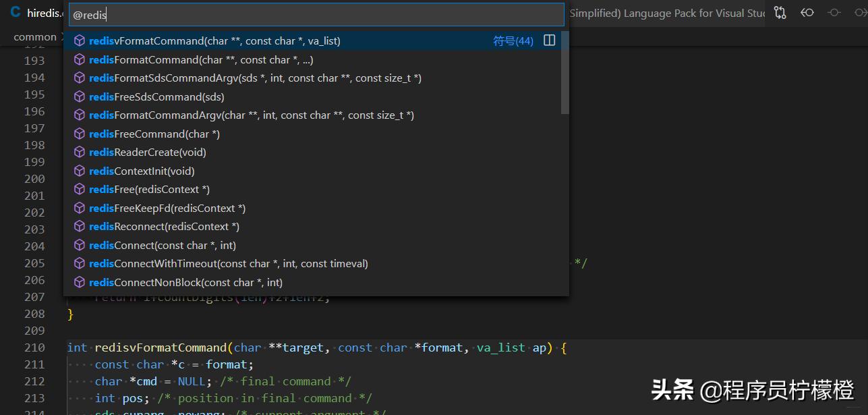Screen dimensions: 868x415
Task: Click the split editor icon beside 符号(44)
Action: coord(548,40)
